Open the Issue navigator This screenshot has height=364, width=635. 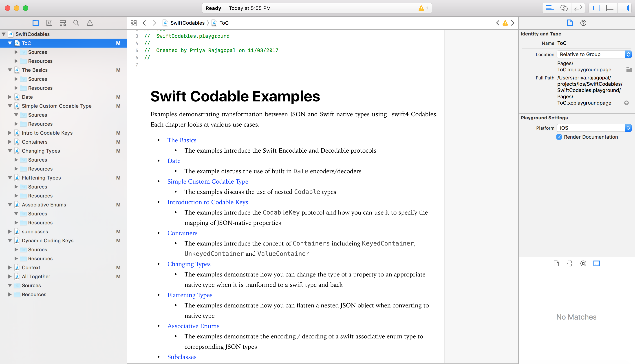pyautogui.click(x=90, y=23)
